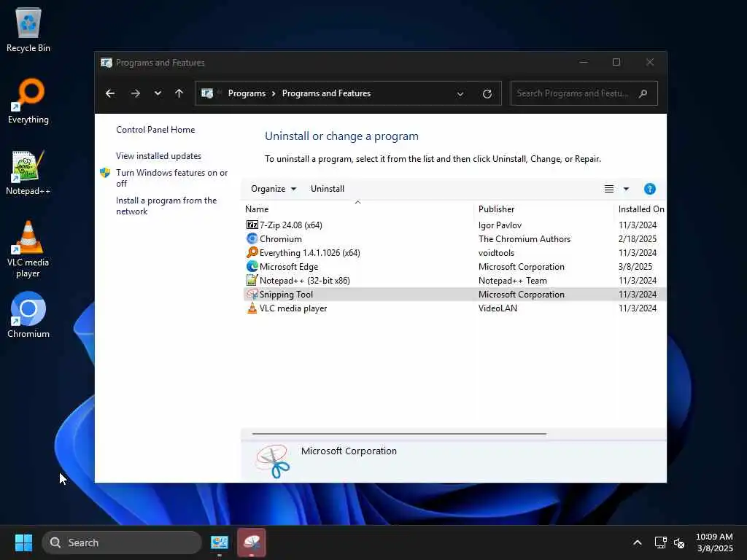Click the Snipping Tool taskbar icon
The height and width of the screenshot is (560, 747).
(252, 542)
